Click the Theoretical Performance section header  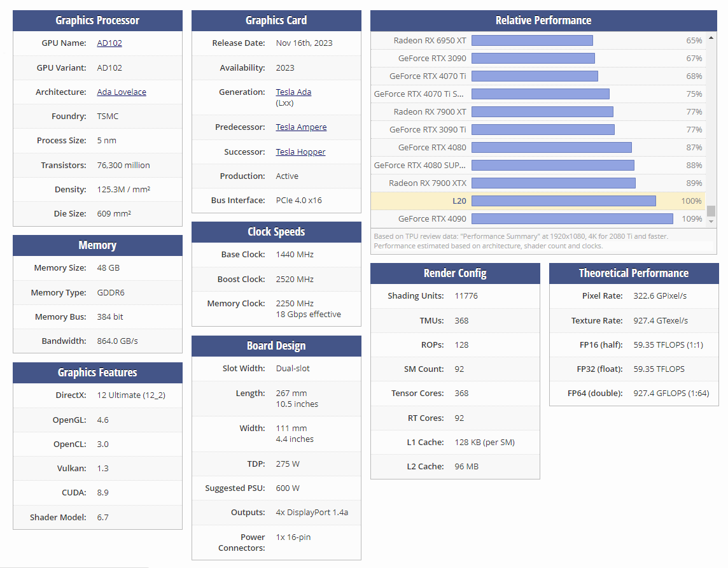634,273
